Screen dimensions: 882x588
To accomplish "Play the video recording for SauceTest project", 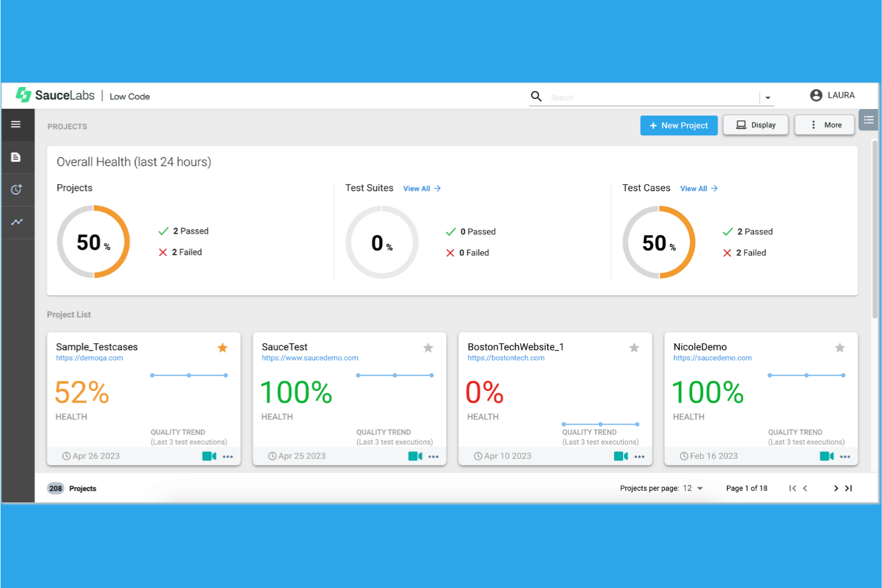I will [x=415, y=456].
